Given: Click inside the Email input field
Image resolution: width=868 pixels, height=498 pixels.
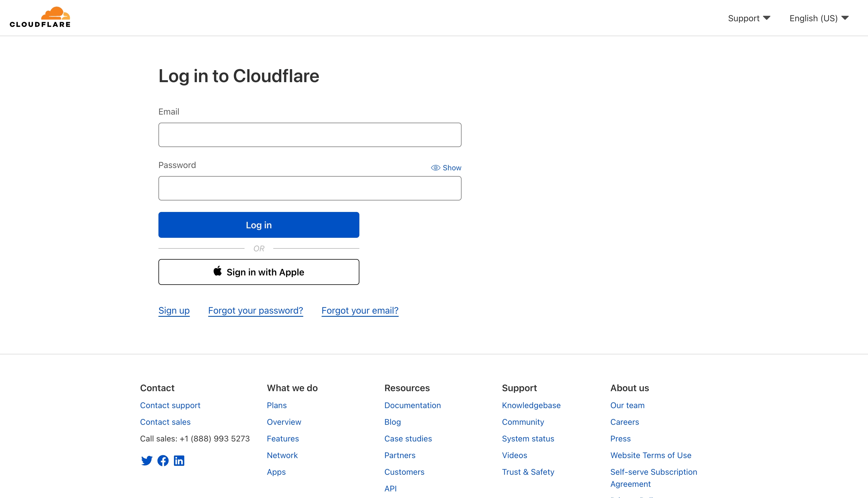Looking at the screenshot, I should tap(310, 134).
